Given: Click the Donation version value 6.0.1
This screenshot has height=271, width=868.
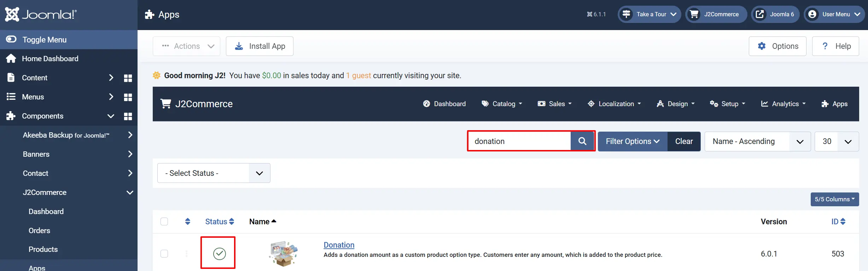Looking at the screenshot, I should tap(769, 254).
